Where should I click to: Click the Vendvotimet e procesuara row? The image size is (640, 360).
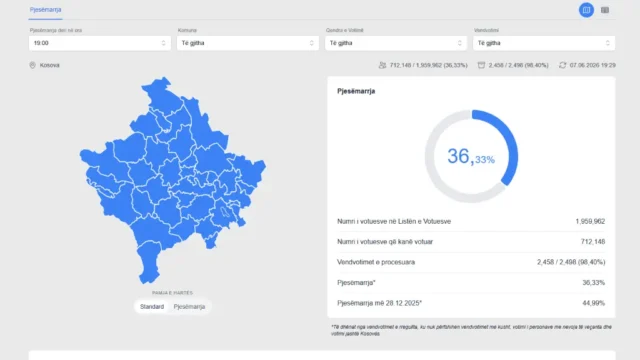click(471, 262)
